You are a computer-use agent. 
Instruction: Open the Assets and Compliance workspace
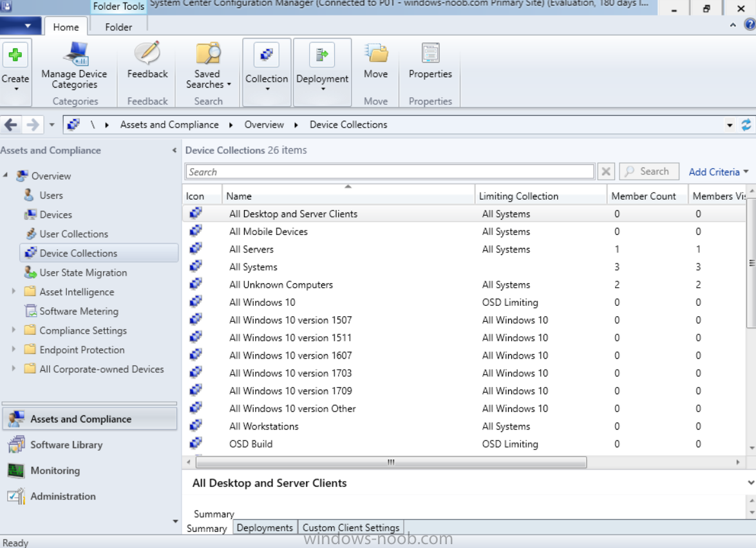coord(90,419)
